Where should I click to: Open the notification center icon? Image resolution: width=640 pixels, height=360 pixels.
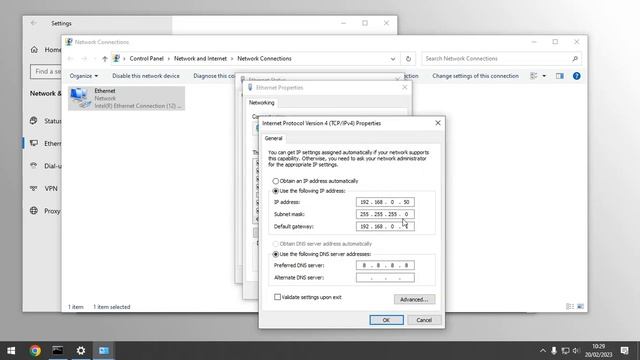tap(624, 351)
